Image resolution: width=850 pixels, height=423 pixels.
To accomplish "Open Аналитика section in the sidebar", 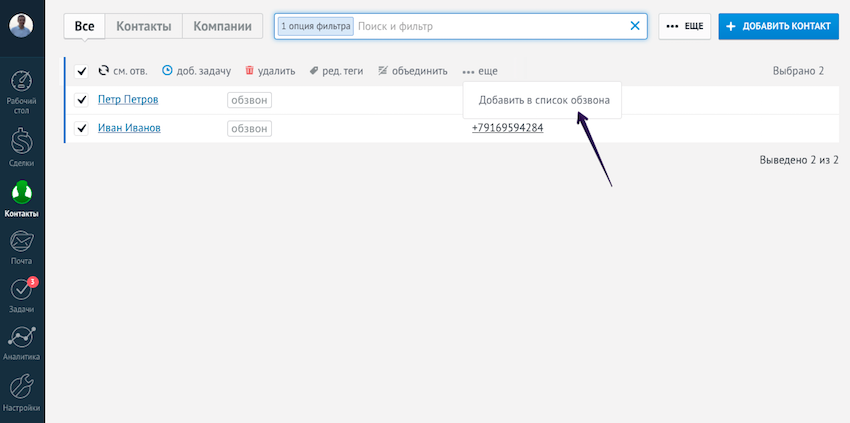I will 22,343.
